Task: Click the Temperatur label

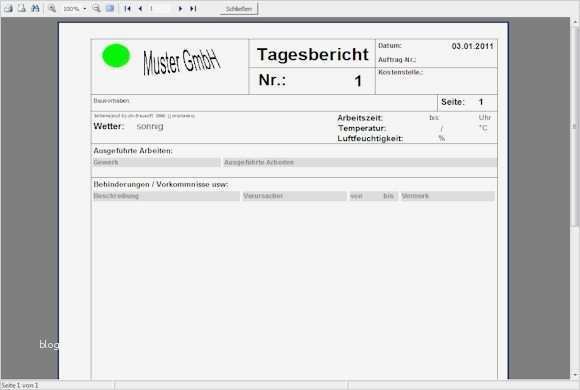Action: (x=362, y=128)
